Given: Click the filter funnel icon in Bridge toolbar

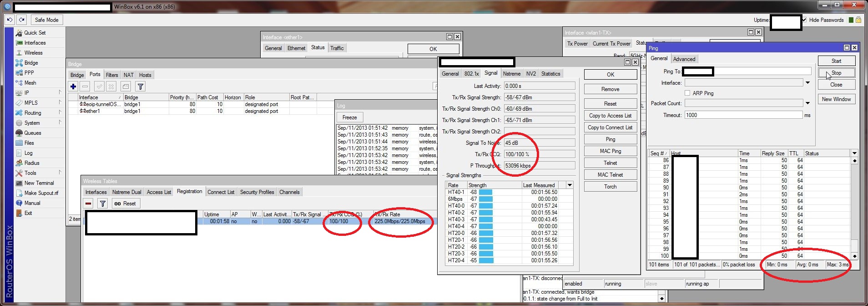Looking at the screenshot, I should 141,87.
